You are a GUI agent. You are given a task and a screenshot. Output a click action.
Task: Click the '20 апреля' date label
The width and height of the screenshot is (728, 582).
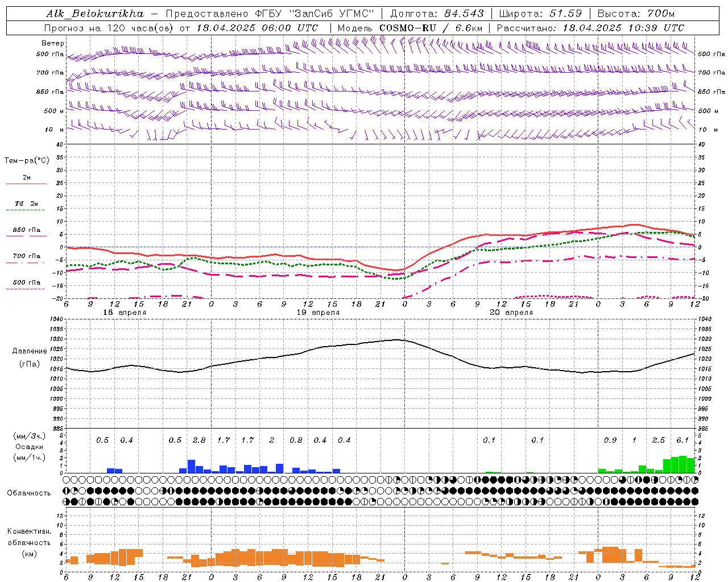point(511,313)
